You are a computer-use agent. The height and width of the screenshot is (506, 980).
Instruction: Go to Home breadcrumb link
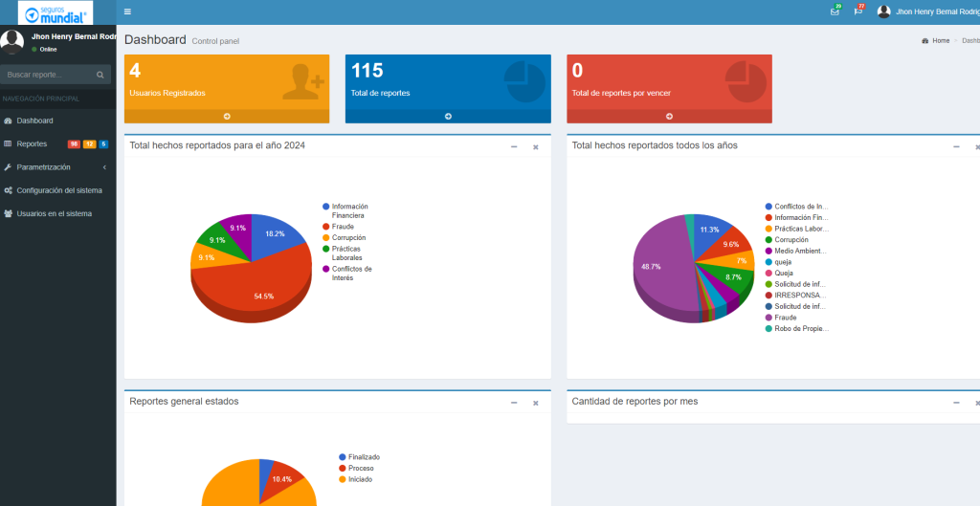pyautogui.click(x=940, y=41)
